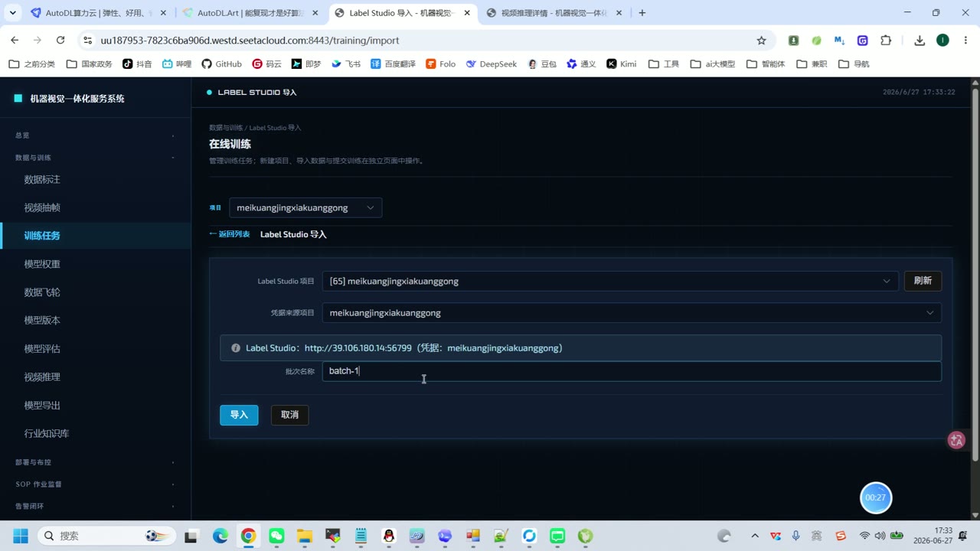Screen dimensions: 980x551
Task: Expand the 部署与布控 sidebar section
Action: coord(96,462)
